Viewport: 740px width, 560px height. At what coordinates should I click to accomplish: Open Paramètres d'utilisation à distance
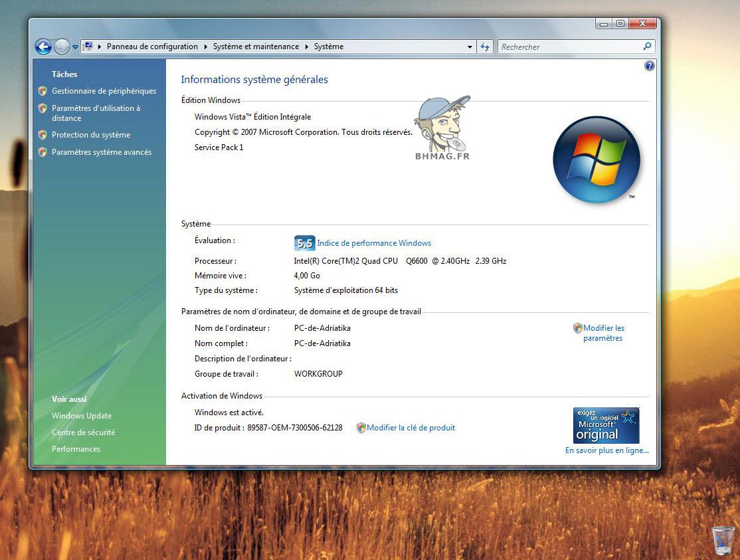tap(96, 113)
